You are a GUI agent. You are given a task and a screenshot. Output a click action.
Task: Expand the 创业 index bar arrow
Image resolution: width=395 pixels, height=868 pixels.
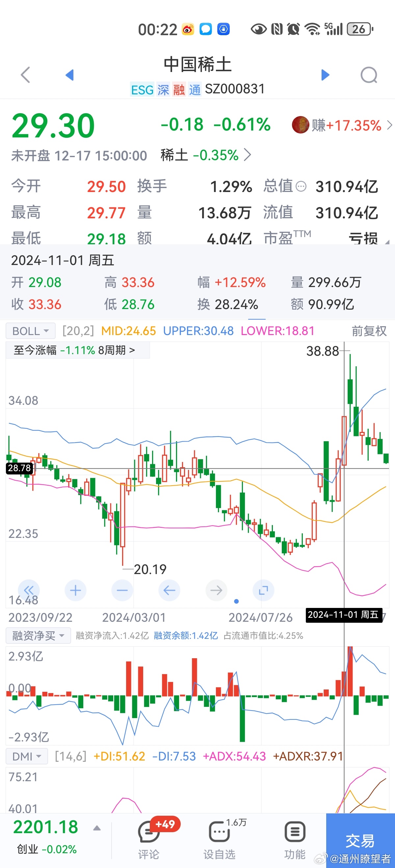tap(97, 828)
